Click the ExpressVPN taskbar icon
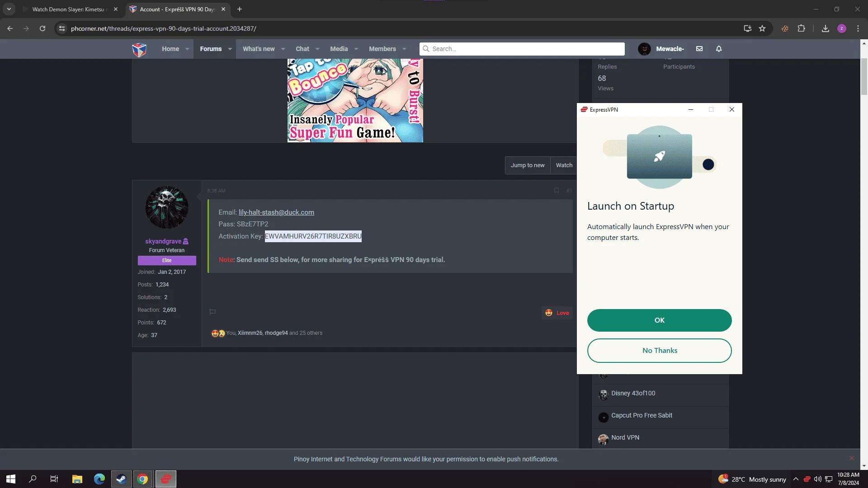The width and height of the screenshot is (868, 488). (x=166, y=479)
